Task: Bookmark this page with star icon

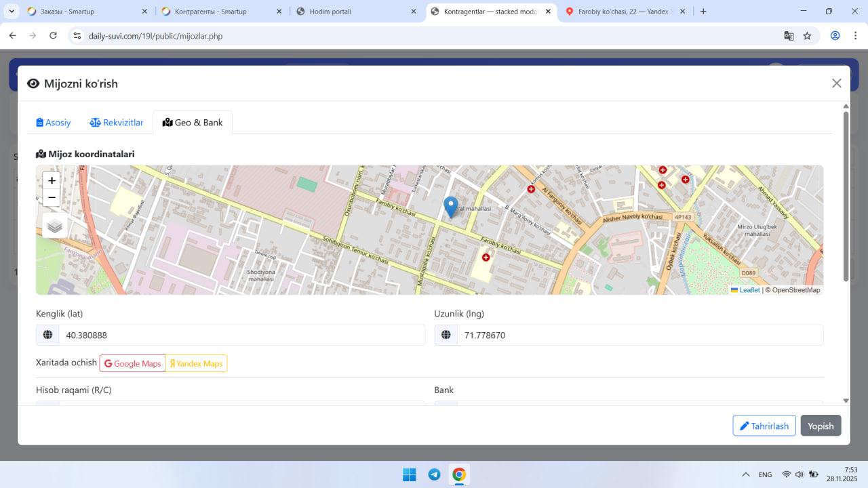Action: pos(807,36)
